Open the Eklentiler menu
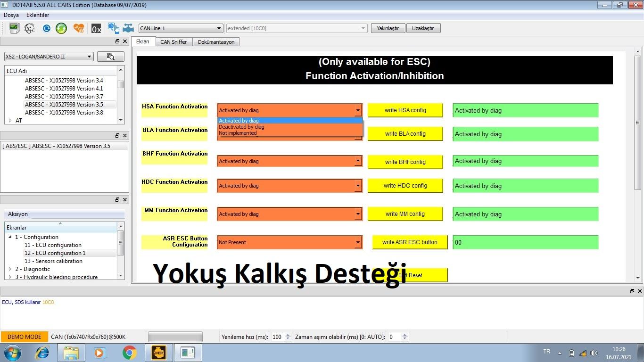 [38, 15]
